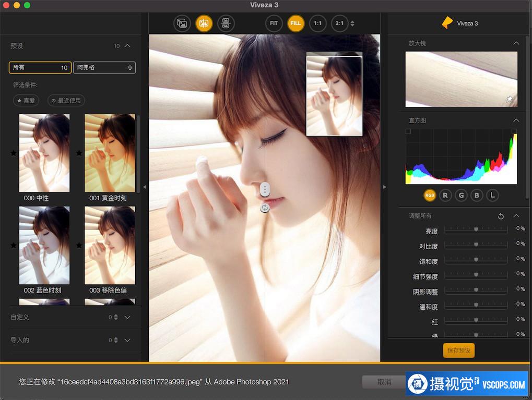Collapse the right panel arrow

pyautogui.click(x=384, y=187)
